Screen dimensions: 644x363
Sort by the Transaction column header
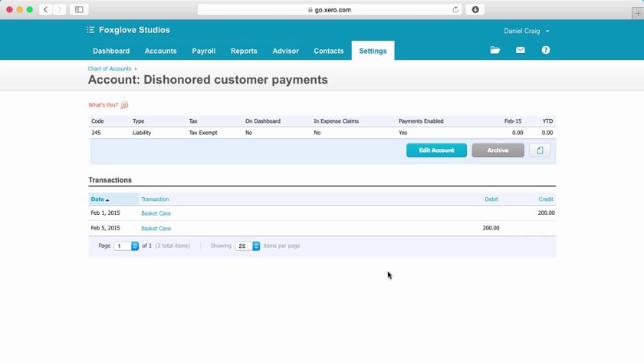155,200
